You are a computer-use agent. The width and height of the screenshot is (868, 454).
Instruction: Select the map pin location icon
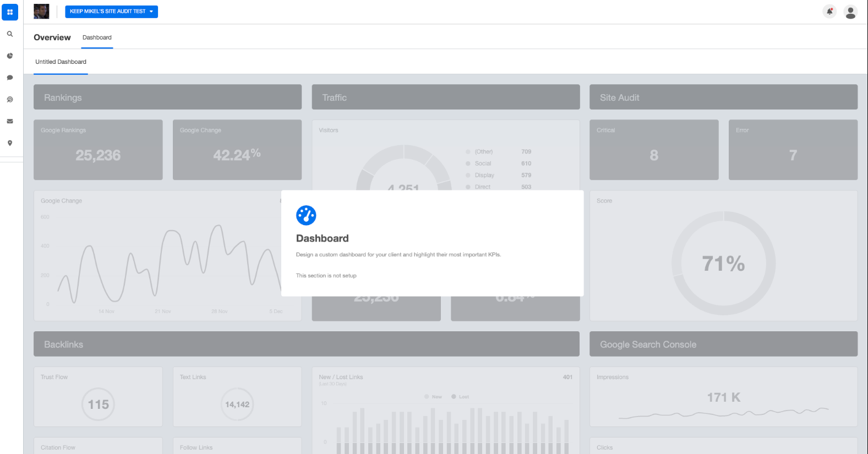point(10,143)
